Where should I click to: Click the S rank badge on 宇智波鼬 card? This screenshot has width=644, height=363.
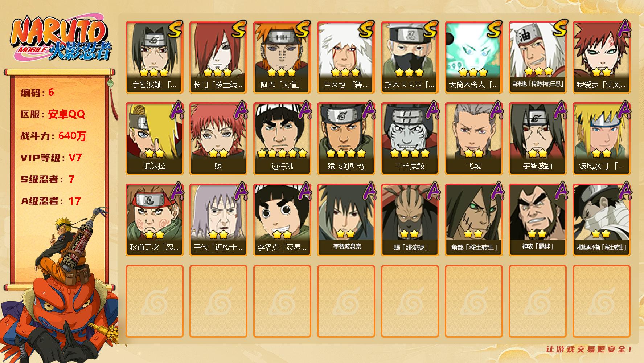pyautogui.click(x=175, y=29)
